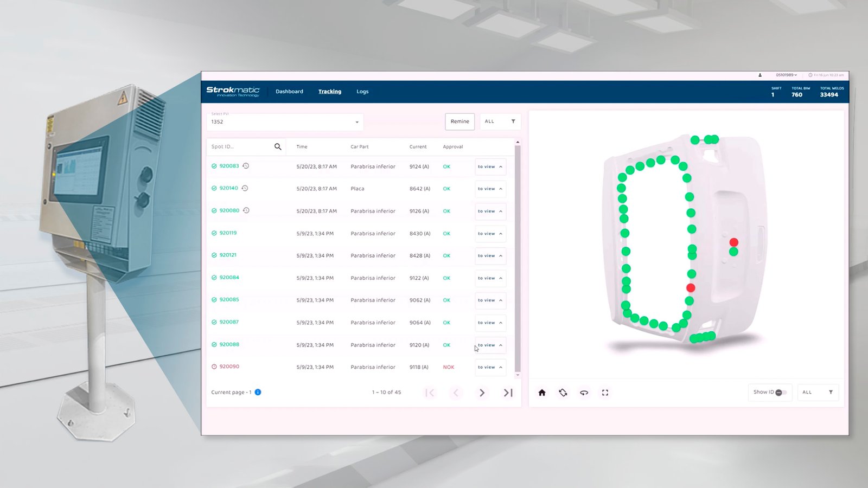Click the info icon beside Current page
The width and height of the screenshot is (868, 488).
point(258,392)
